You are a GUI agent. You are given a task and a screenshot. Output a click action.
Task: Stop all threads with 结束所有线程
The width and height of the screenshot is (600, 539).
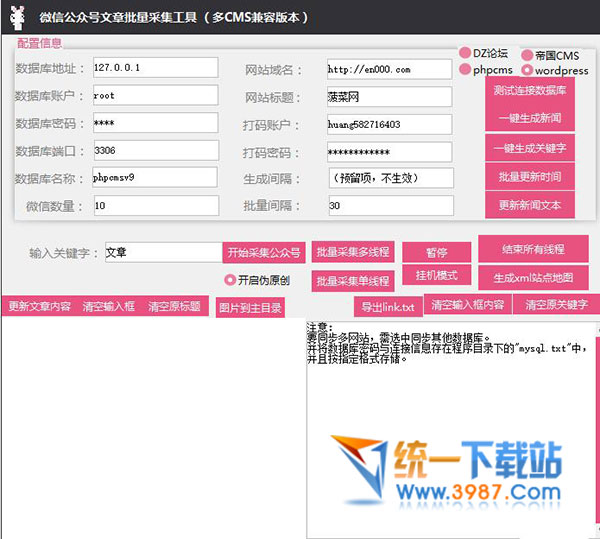pos(533,249)
